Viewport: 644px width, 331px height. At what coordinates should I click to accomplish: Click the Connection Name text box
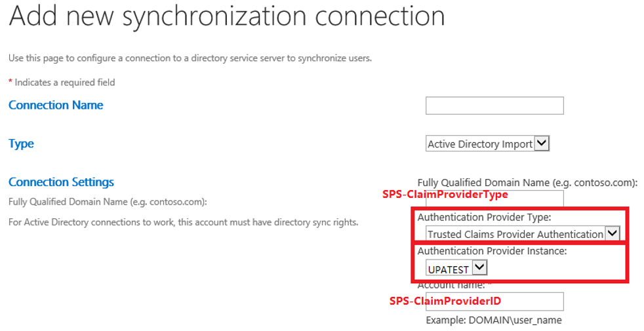[494, 106]
